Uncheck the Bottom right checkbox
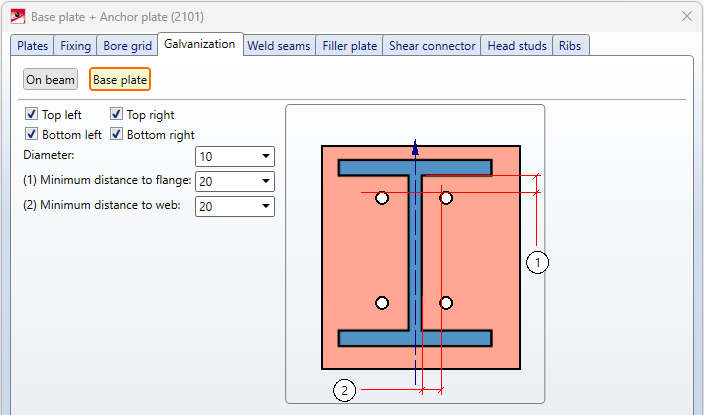This screenshot has height=415, width=704. click(x=116, y=134)
